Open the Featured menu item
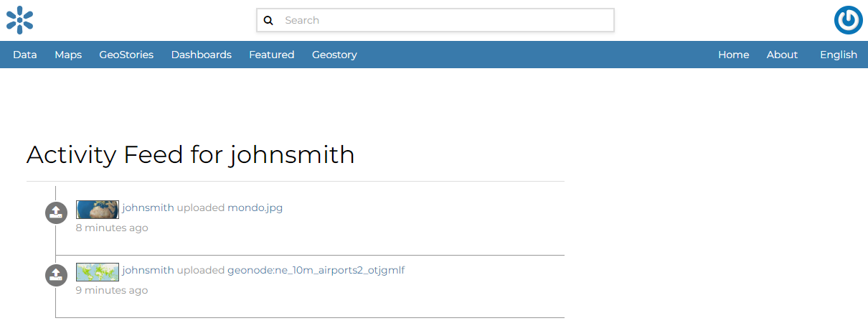This screenshot has height=331, width=868. [271, 55]
